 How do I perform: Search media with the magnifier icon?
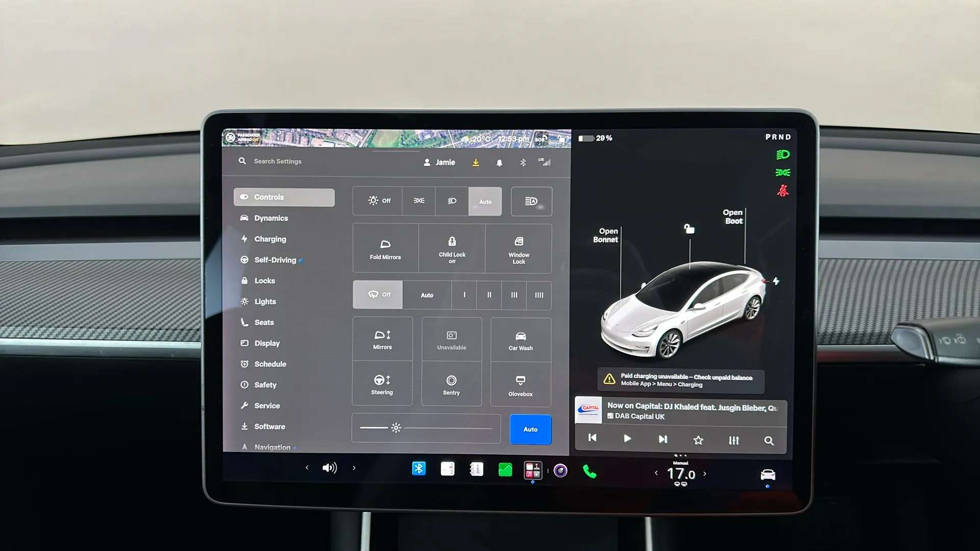pos(769,440)
